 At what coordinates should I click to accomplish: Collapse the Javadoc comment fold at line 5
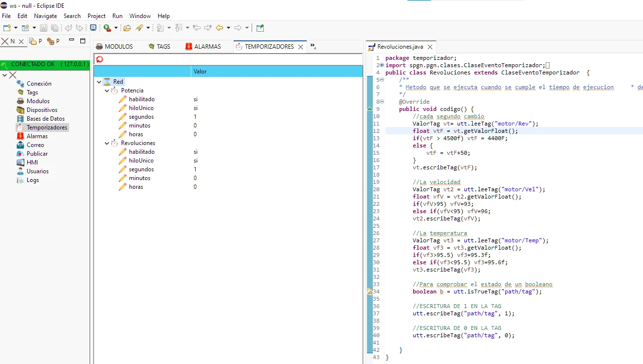coord(382,80)
